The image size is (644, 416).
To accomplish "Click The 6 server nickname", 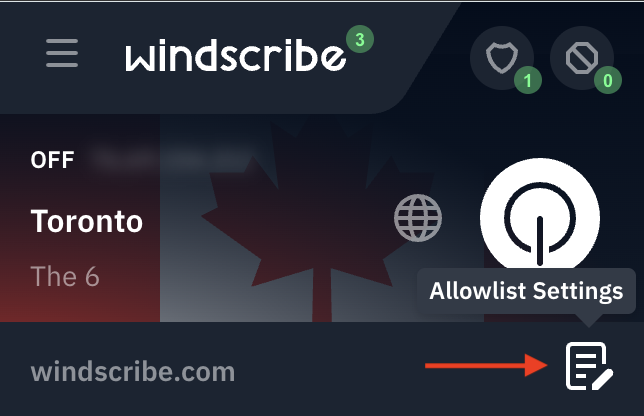I will click(x=65, y=276).
